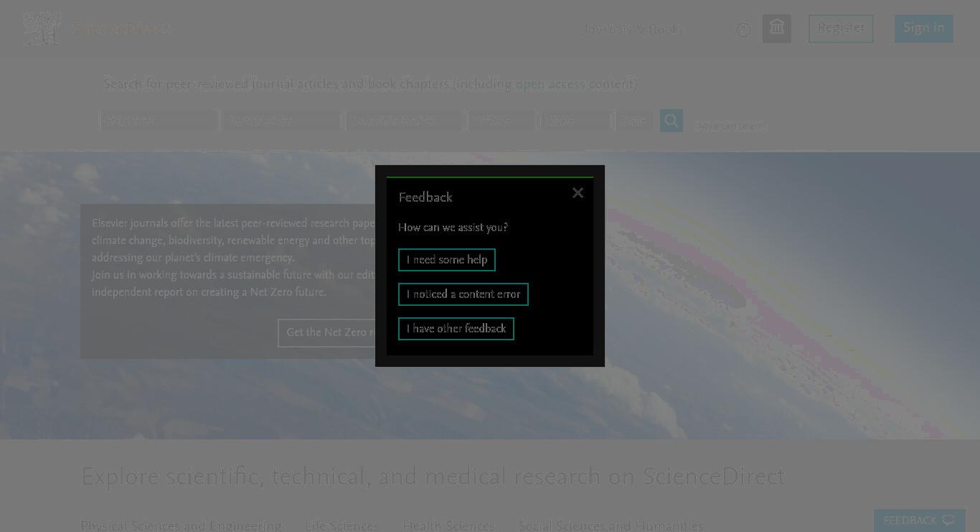Open ScienceDirect home link
This screenshot has height=532, width=980.
point(121,29)
